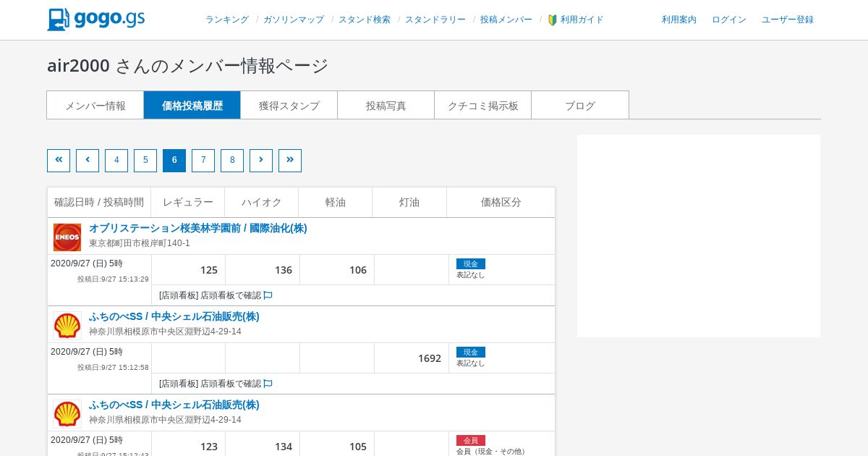Click diesel price 105
The width and height of the screenshot is (868, 456).
coord(358,447)
